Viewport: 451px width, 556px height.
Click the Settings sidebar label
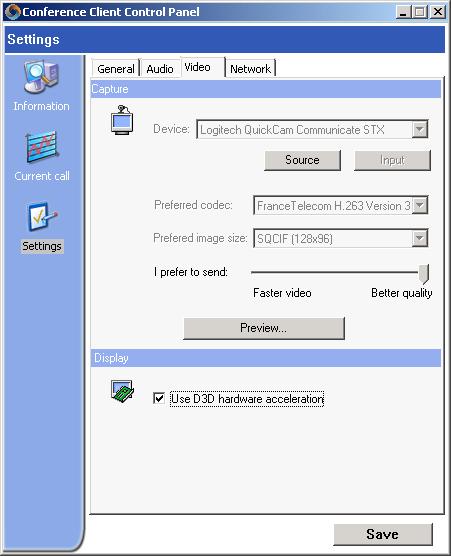(x=42, y=246)
